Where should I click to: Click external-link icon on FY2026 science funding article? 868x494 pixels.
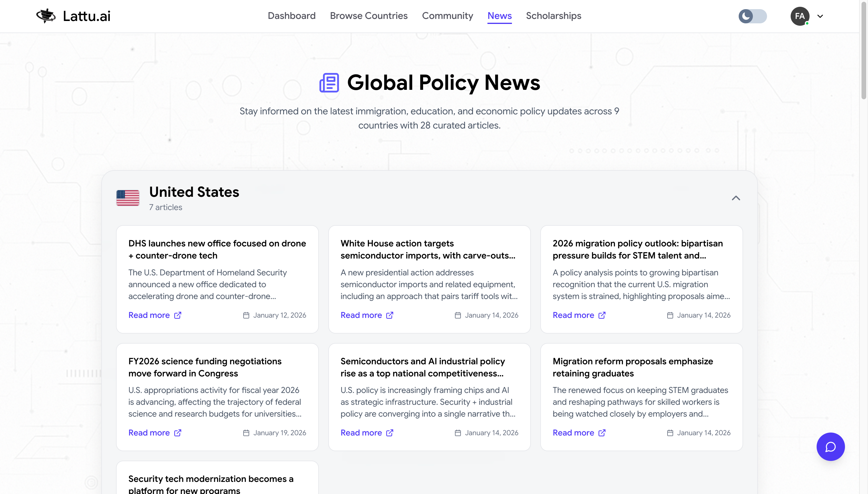click(178, 433)
